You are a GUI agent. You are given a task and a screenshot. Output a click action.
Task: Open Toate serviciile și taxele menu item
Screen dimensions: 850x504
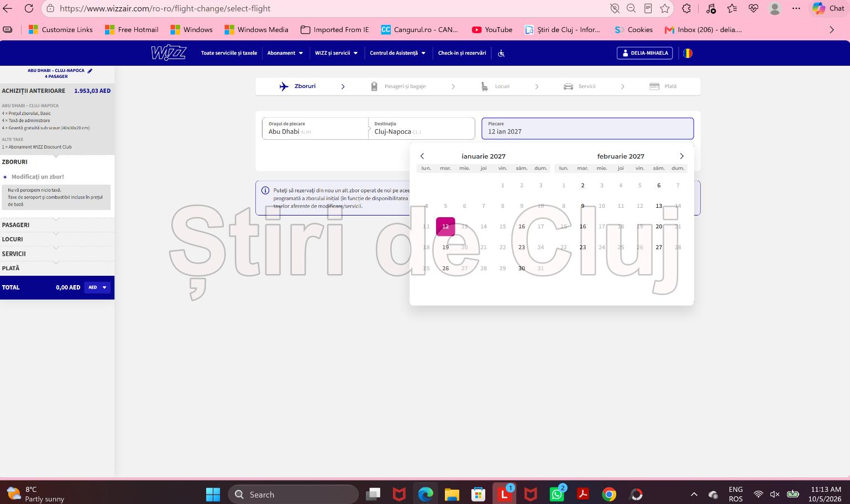click(x=229, y=53)
